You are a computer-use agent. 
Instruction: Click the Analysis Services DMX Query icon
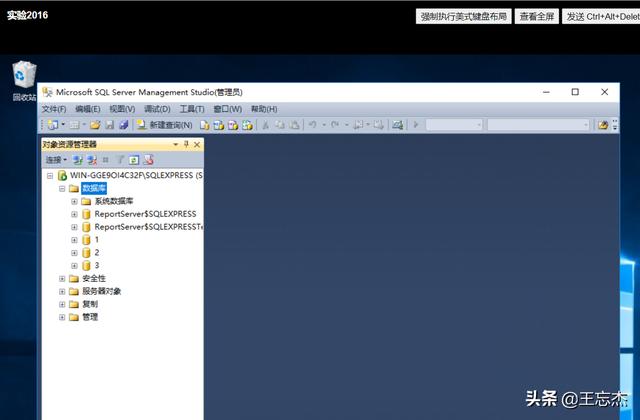click(233, 125)
